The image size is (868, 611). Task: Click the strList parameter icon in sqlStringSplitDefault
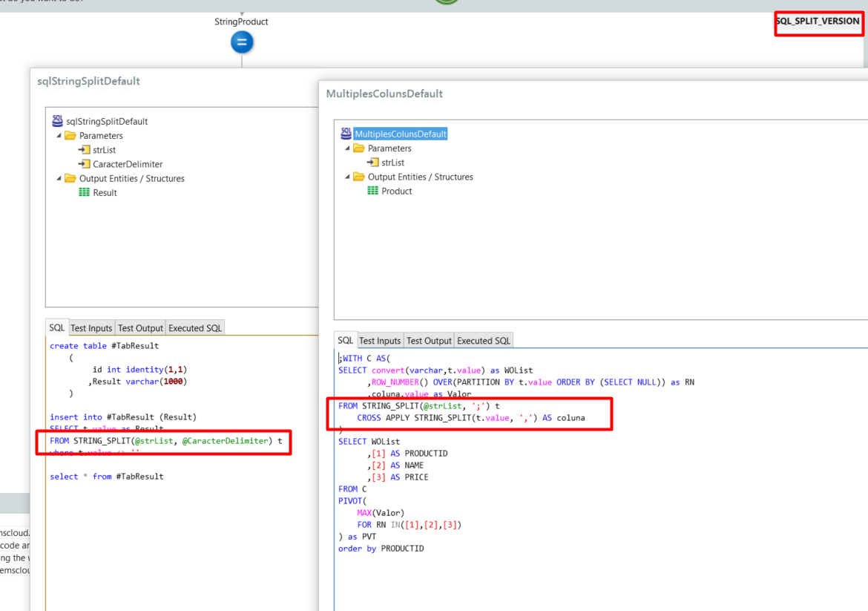84,150
